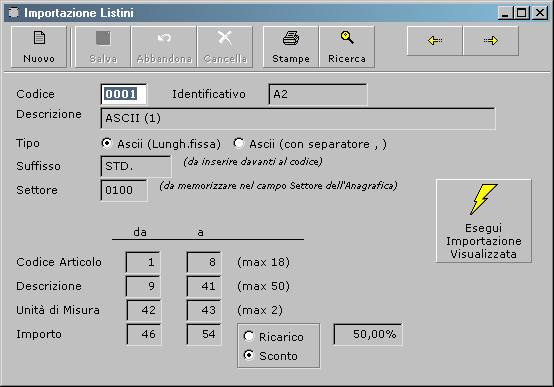This screenshot has width=554, height=387.
Task: Close the Importazione Listini window
Action: pyautogui.click(x=540, y=13)
